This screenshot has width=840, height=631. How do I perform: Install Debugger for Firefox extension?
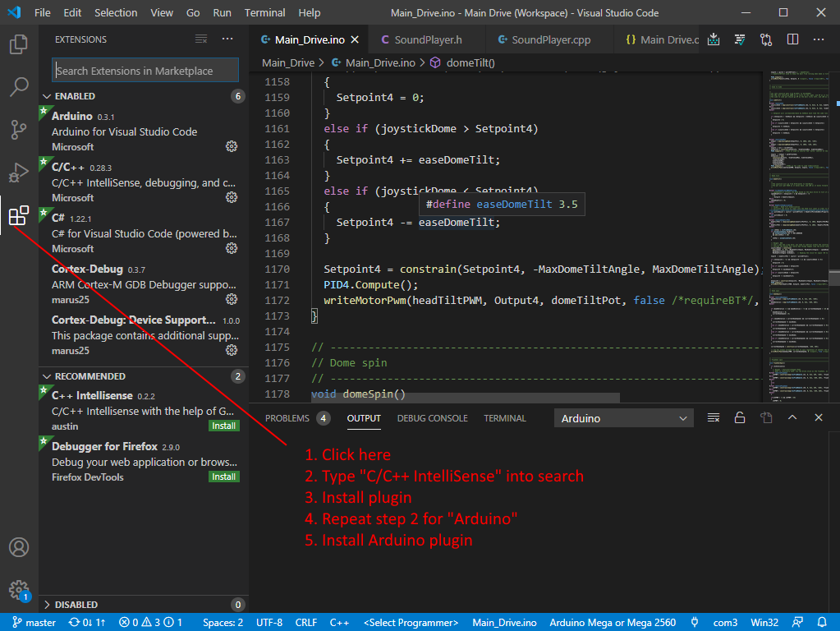[x=224, y=477]
